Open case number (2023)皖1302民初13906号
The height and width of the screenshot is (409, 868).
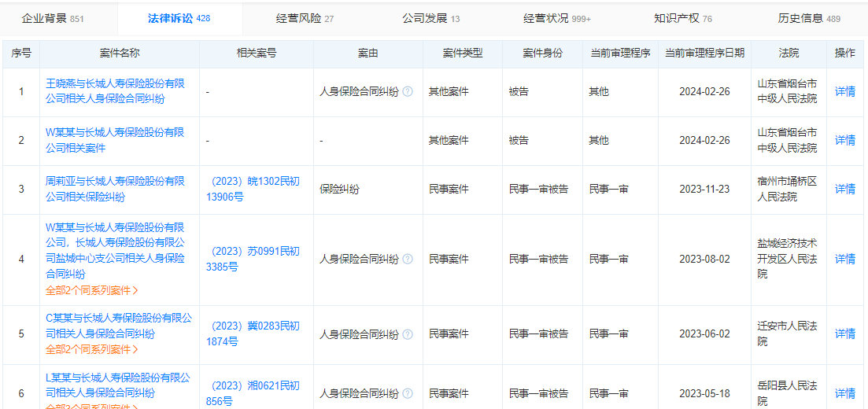[x=253, y=189]
